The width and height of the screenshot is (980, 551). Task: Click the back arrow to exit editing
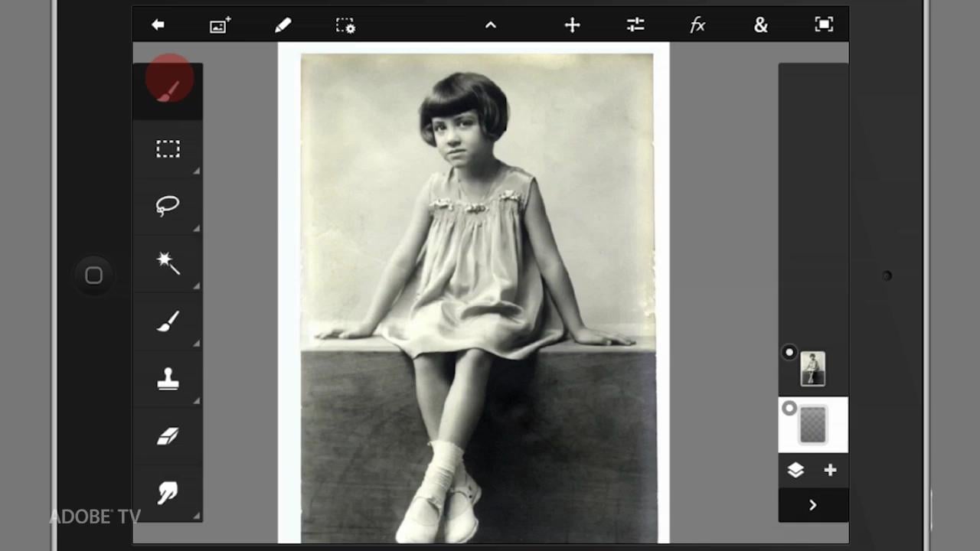tap(158, 25)
